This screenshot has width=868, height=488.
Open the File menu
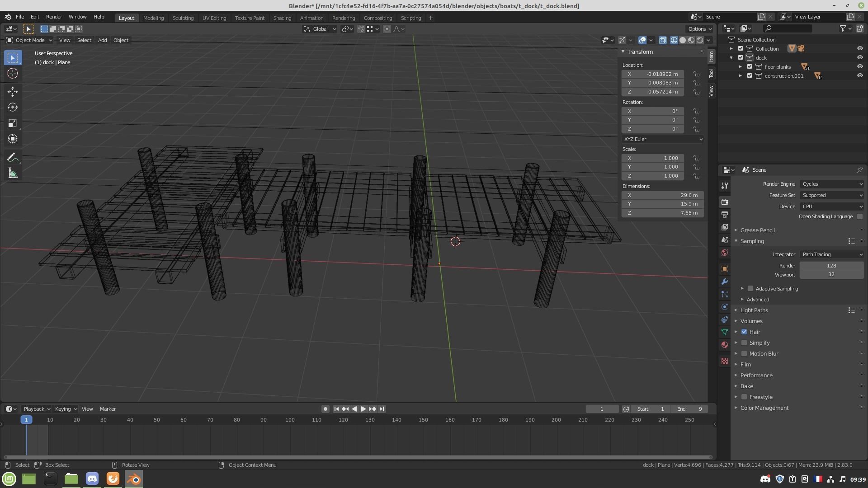(x=20, y=17)
